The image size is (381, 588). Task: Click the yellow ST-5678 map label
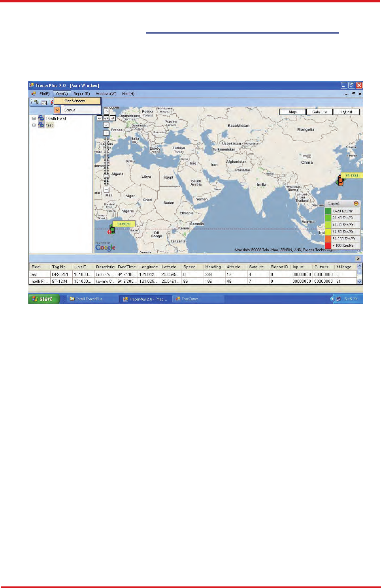coord(124,224)
